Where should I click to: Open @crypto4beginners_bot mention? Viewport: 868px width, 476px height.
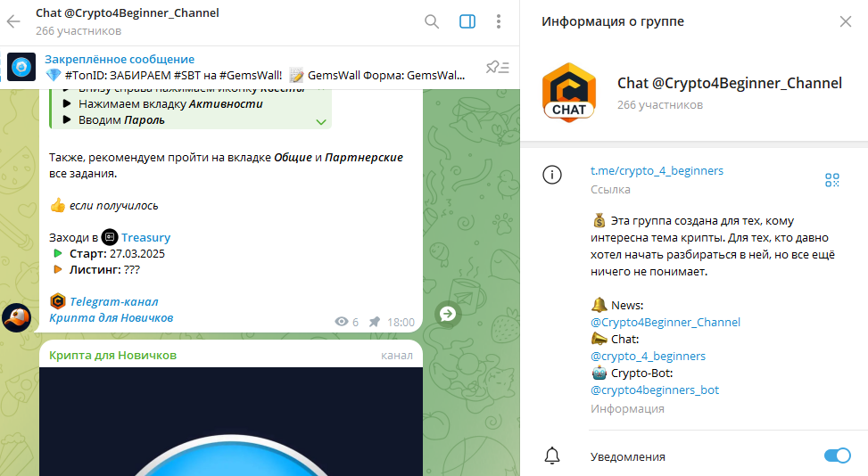pos(655,390)
